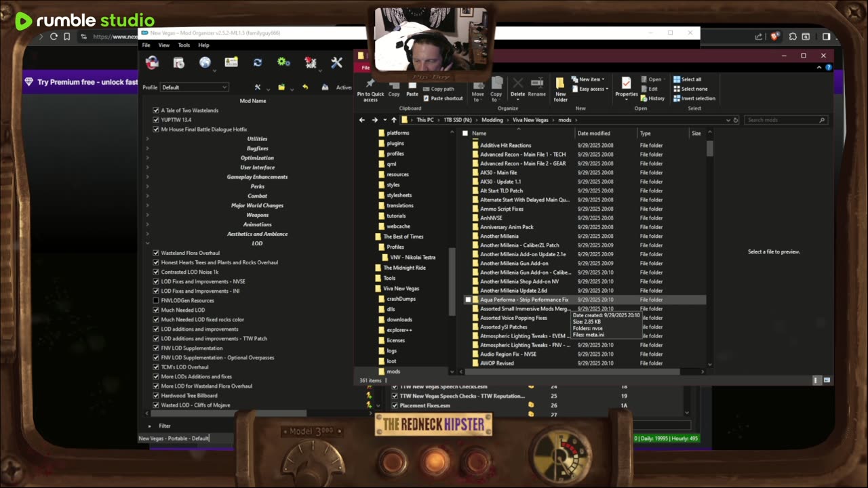Go back with Explorer's back arrow
This screenshot has height=488, width=868.
(362, 120)
